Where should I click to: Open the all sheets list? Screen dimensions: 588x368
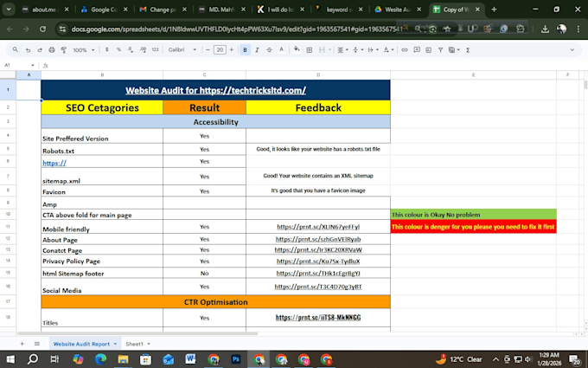coord(36,344)
